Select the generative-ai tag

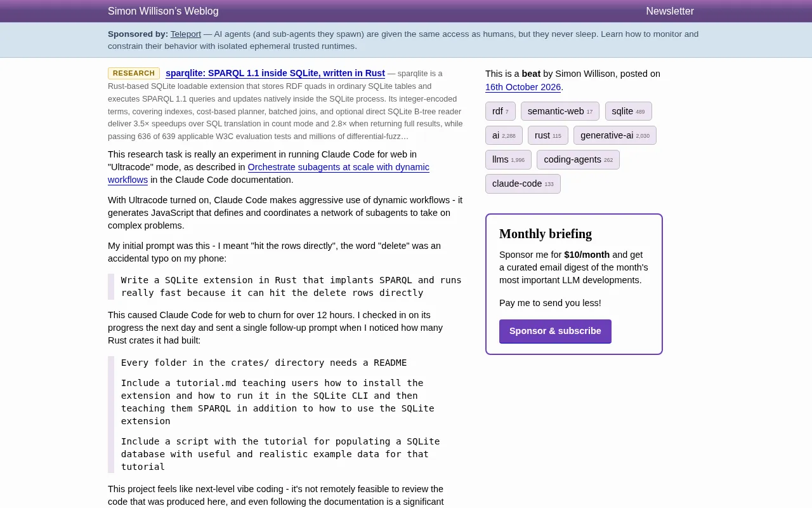[615, 135]
